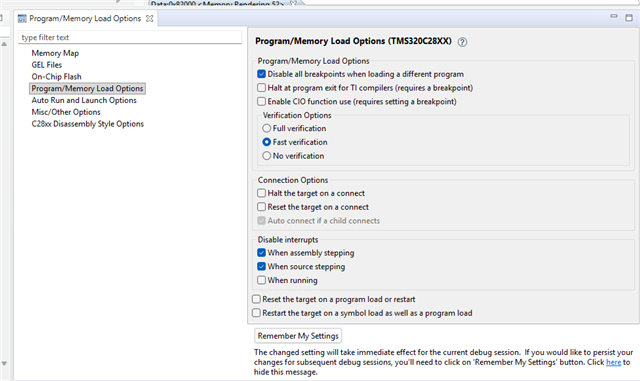Minimize the view panel
This screenshot has height=381, width=640.
tap(613, 16)
